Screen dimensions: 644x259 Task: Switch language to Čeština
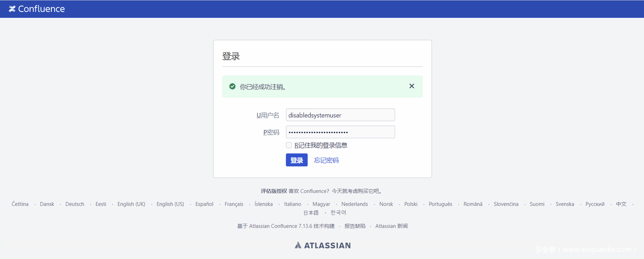(x=20, y=204)
